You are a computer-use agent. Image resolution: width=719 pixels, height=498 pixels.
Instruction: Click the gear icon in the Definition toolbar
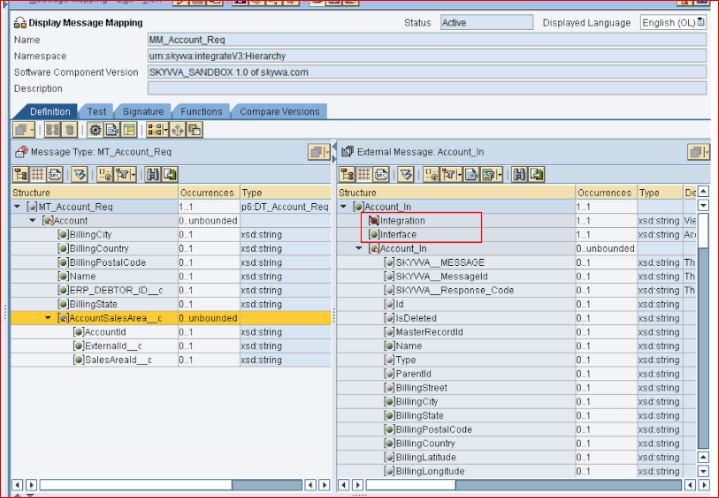tap(95, 130)
